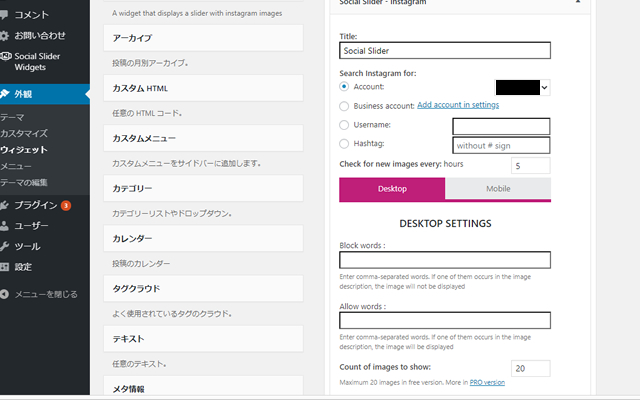Click the Users person icon
Image resolution: width=640 pixels, height=400 pixels.
pyautogui.click(x=7, y=226)
